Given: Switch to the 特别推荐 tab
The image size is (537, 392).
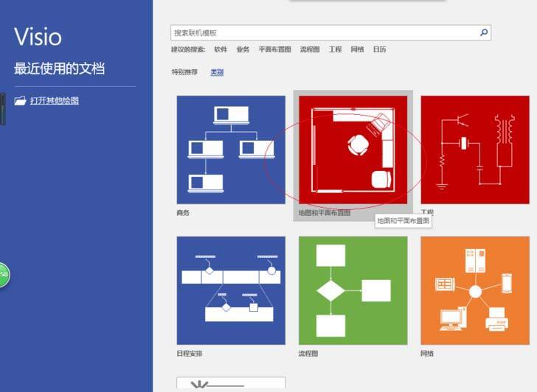Looking at the screenshot, I should pos(184,71).
